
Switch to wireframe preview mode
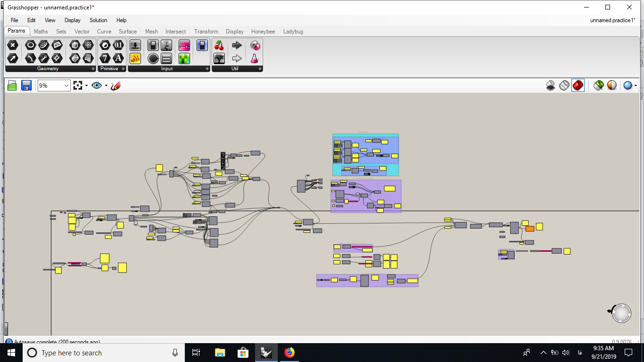[x=564, y=85]
